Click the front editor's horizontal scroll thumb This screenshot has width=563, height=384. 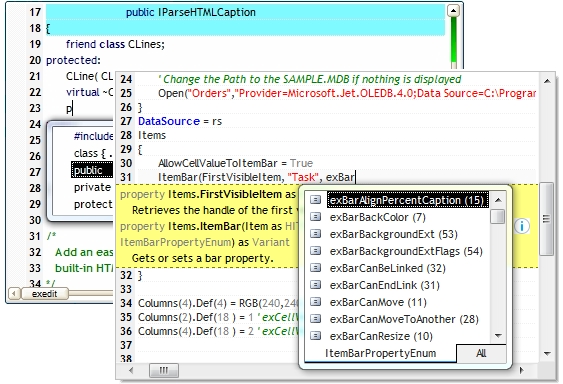pos(164,370)
